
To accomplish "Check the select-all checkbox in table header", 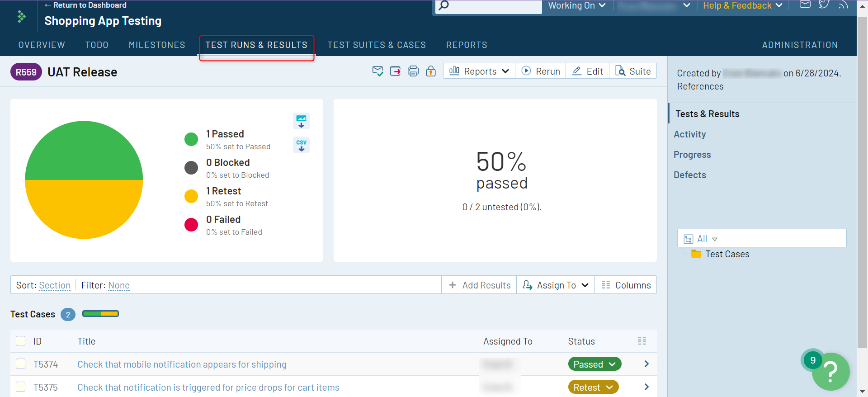I will point(21,341).
